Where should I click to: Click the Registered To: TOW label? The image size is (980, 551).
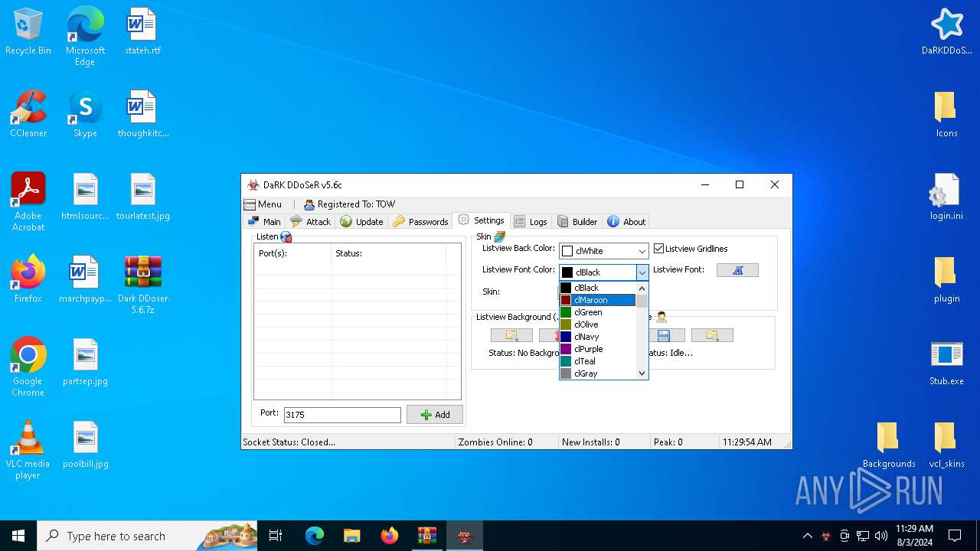350,204
